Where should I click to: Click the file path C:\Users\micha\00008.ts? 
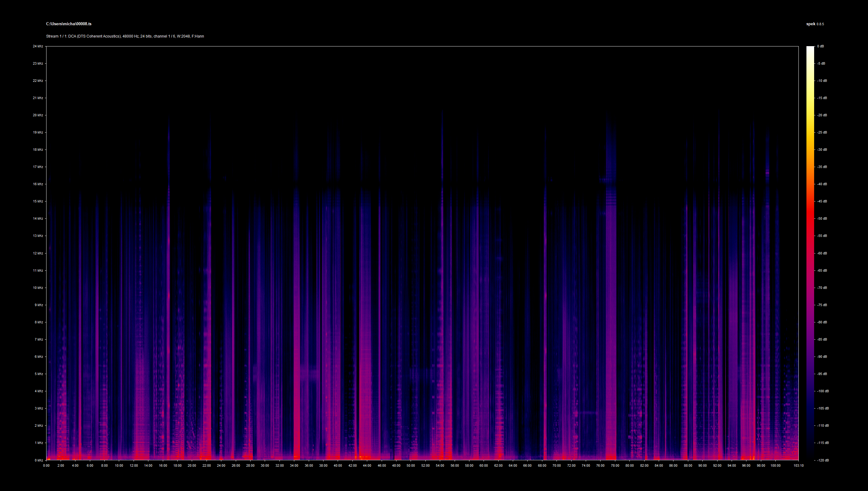(x=68, y=24)
